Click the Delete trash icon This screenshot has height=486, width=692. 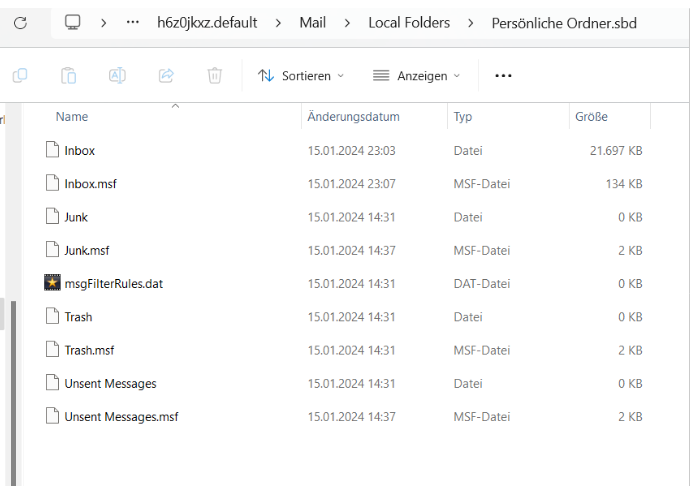(x=215, y=75)
